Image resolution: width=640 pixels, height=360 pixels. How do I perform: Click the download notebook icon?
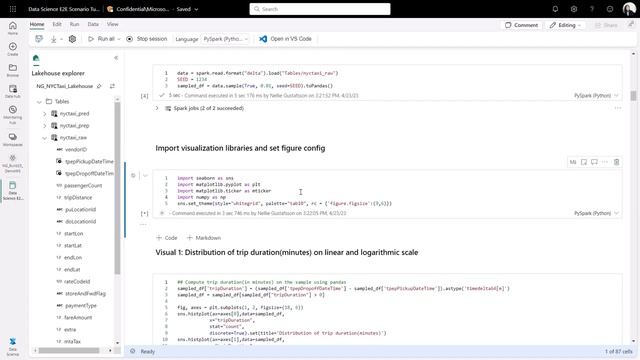click(53, 39)
